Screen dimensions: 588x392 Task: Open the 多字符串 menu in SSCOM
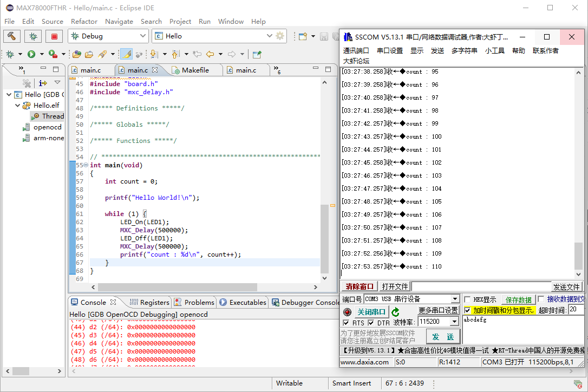[x=464, y=51]
